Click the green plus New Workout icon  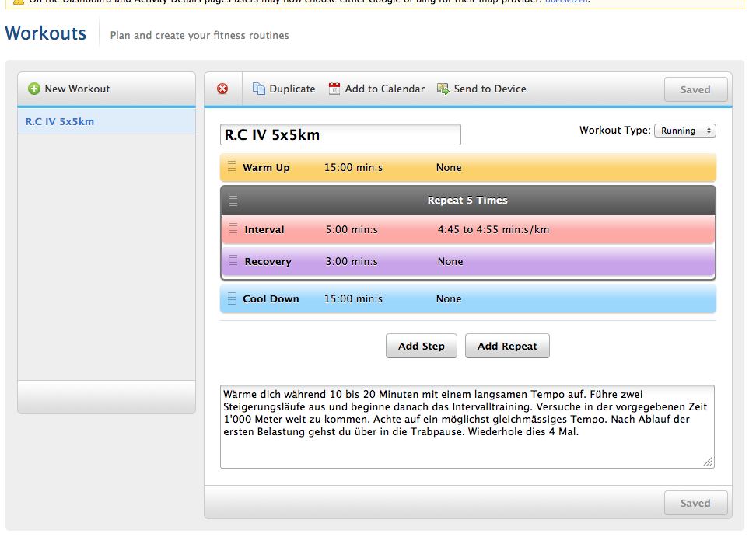coord(34,89)
